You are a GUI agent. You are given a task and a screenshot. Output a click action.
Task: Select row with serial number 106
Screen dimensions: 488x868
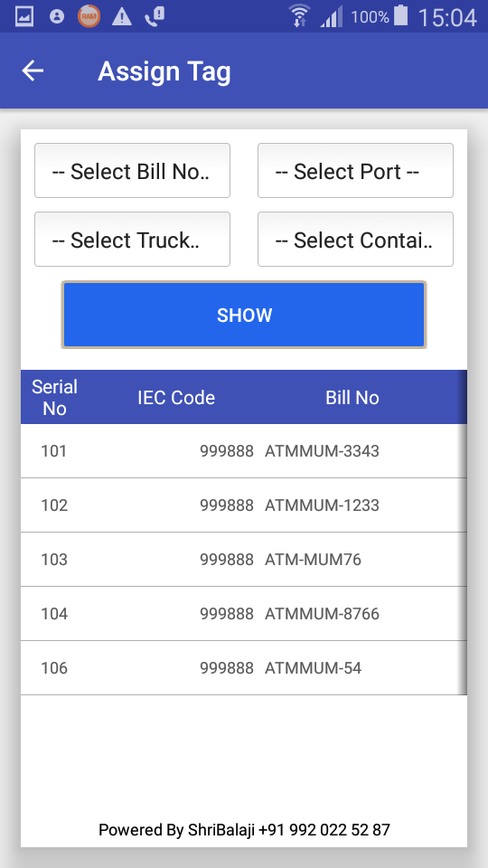[x=244, y=668]
